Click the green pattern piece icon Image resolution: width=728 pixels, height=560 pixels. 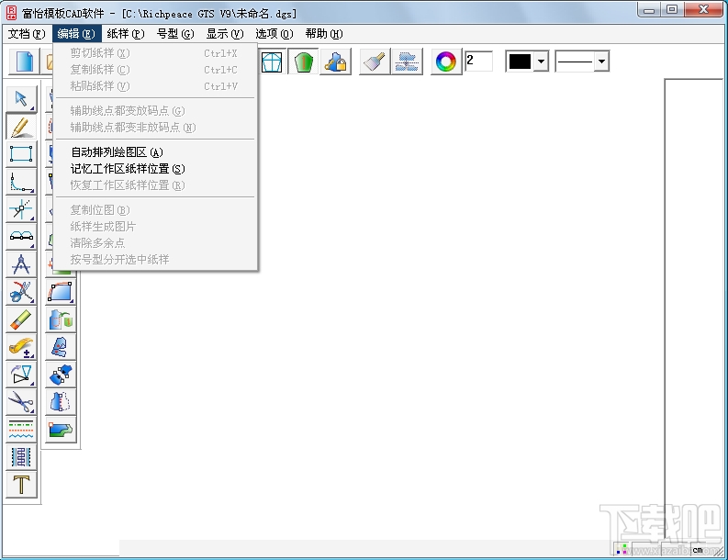[303, 62]
